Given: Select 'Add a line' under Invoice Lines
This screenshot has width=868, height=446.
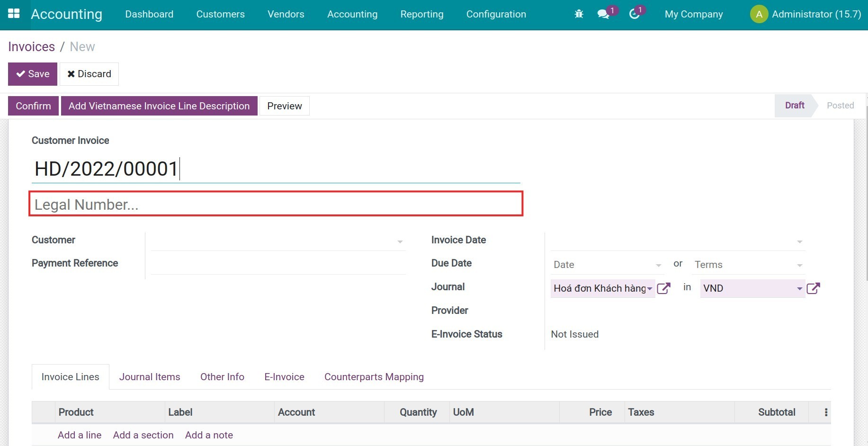Looking at the screenshot, I should pos(79,435).
